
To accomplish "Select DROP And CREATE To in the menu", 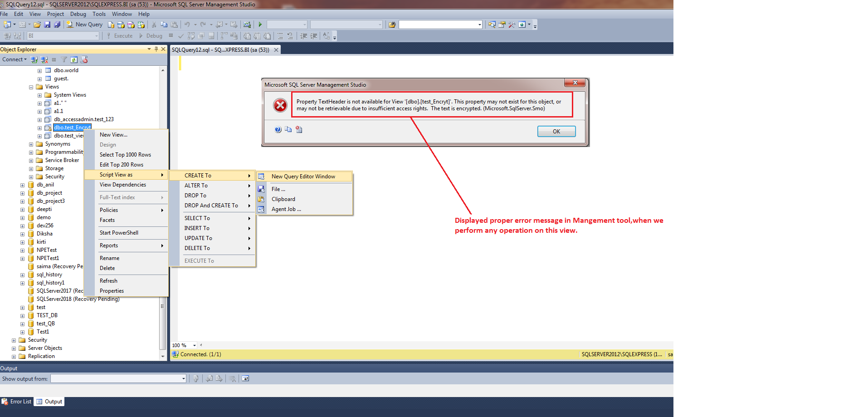I will click(x=212, y=206).
